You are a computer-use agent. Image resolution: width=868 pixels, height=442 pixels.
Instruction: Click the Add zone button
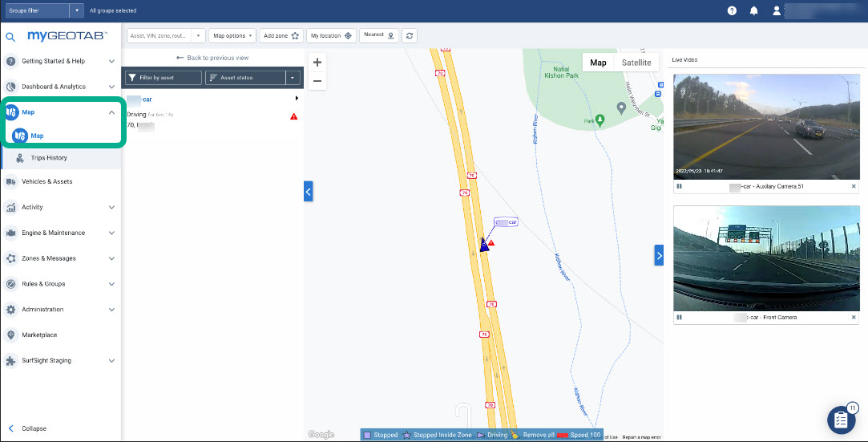(281, 35)
